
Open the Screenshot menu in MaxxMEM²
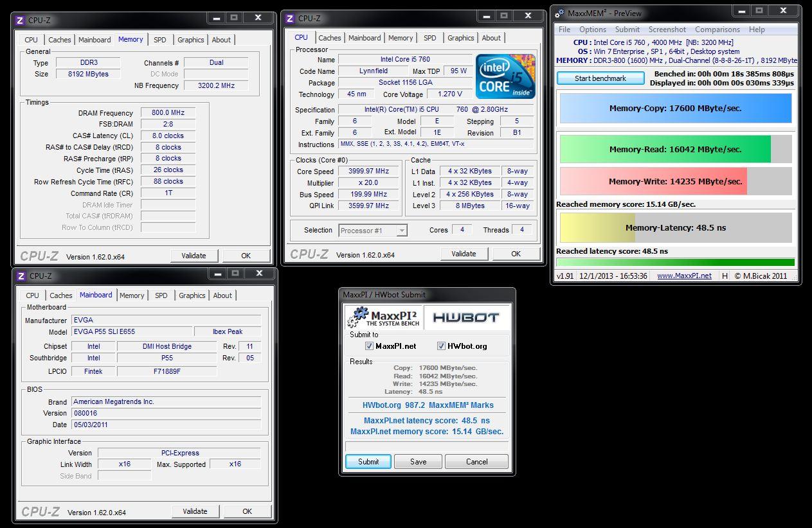pos(667,30)
